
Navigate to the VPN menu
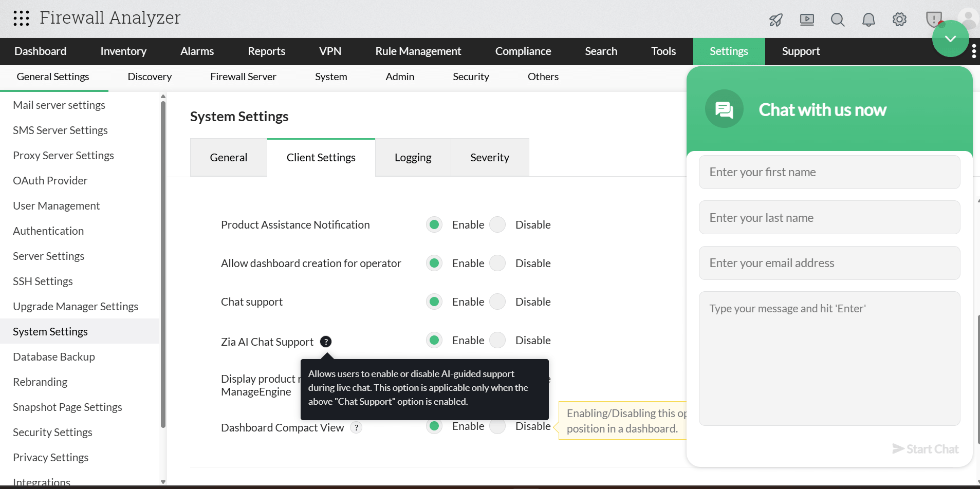click(330, 51)
